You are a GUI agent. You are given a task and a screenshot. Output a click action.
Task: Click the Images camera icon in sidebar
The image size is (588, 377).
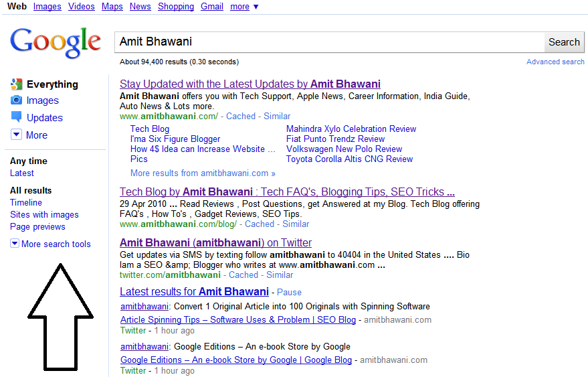click(x=17, y=100)
